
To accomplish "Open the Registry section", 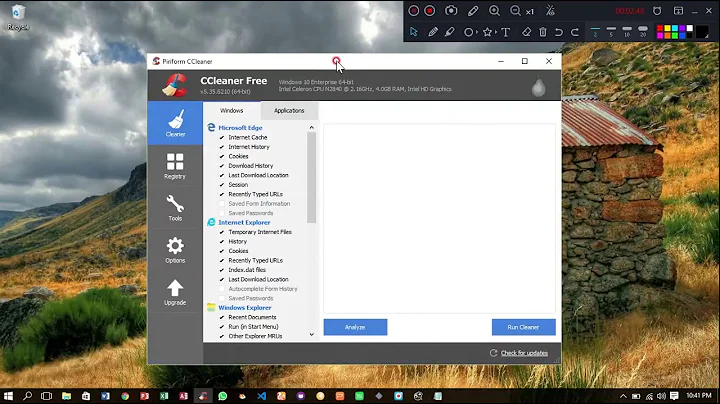I will click(x=175, y=166).
